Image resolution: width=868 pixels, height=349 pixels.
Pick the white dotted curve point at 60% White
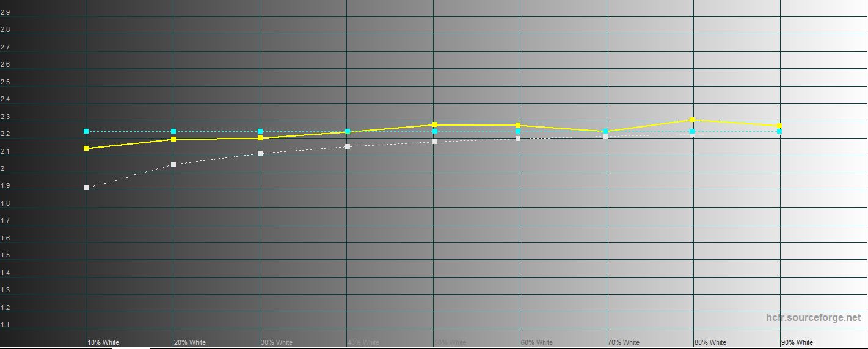tap(518, 139)
